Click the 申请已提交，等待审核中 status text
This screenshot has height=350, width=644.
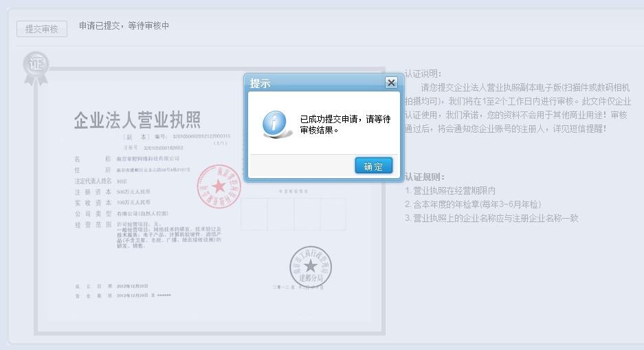point(124,26)
